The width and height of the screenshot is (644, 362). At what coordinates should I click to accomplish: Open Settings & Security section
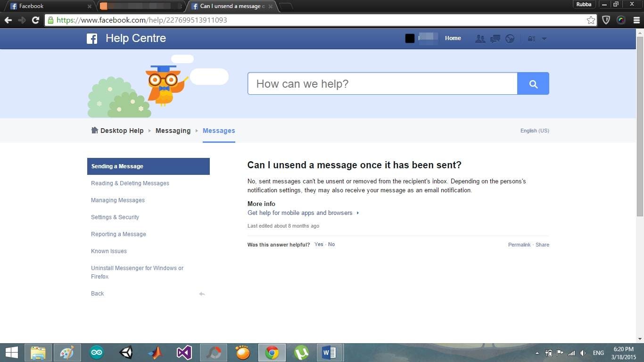point(115,217)
